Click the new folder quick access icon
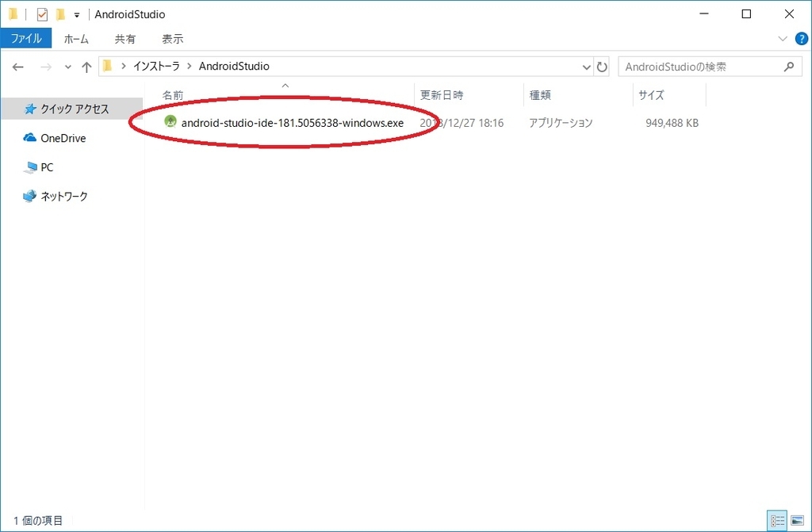 pos(60,14)
